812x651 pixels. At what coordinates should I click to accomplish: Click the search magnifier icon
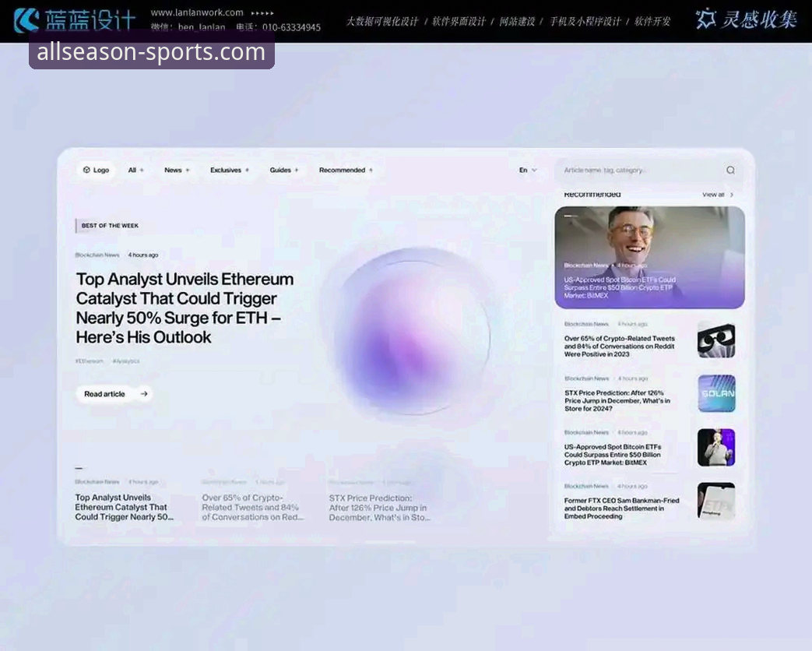pyautogui.click(x=730, y=171)
